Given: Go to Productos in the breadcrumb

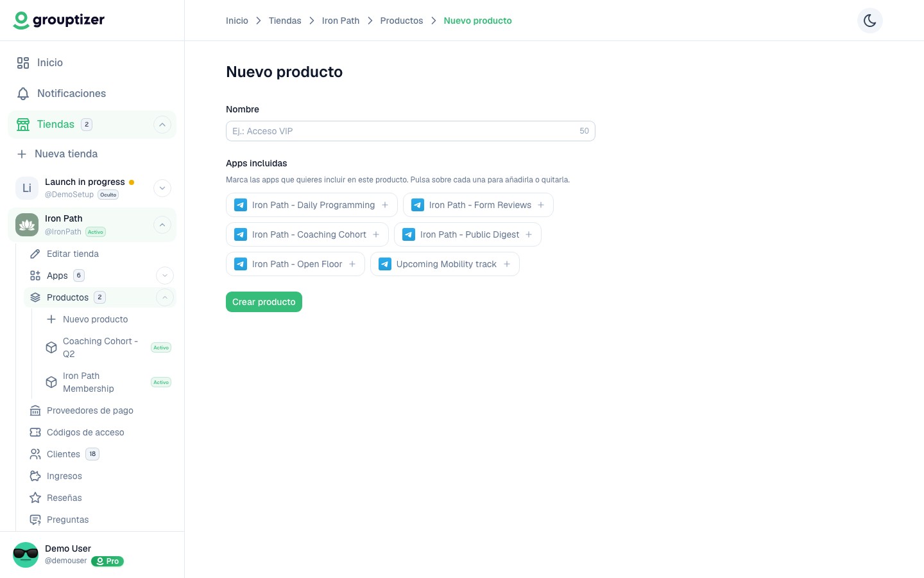Looking at the screenshot, I should pyautogui.click(x=402, y=21).
